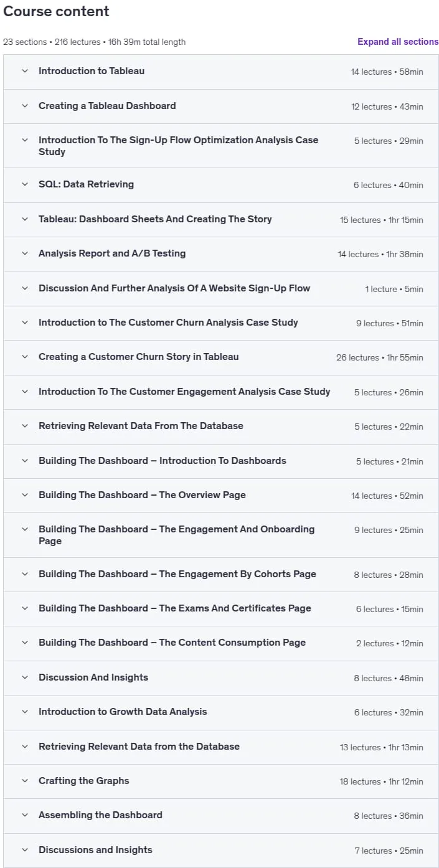Click Expand all sections link

click(398, 42)
